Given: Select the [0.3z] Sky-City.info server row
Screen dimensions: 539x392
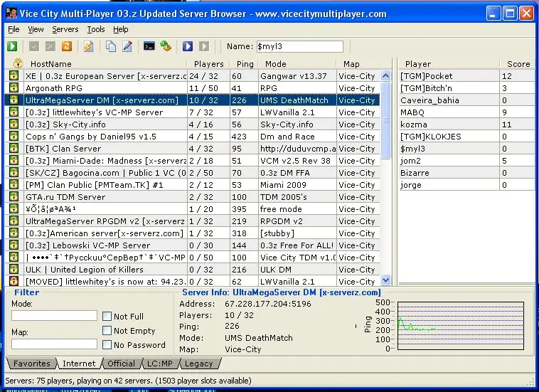Looking at the screenshot, I should click(193, 124).
